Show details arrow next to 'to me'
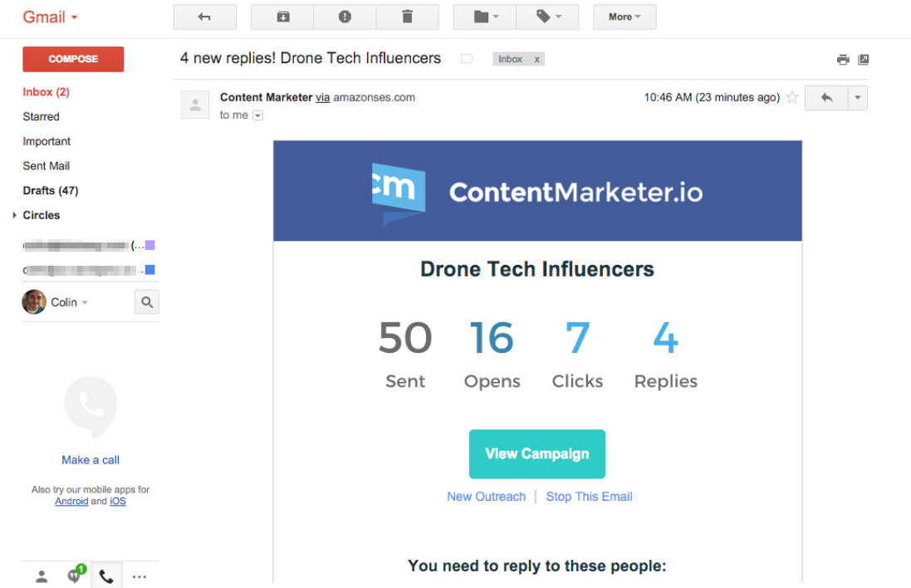 [257, 115]
